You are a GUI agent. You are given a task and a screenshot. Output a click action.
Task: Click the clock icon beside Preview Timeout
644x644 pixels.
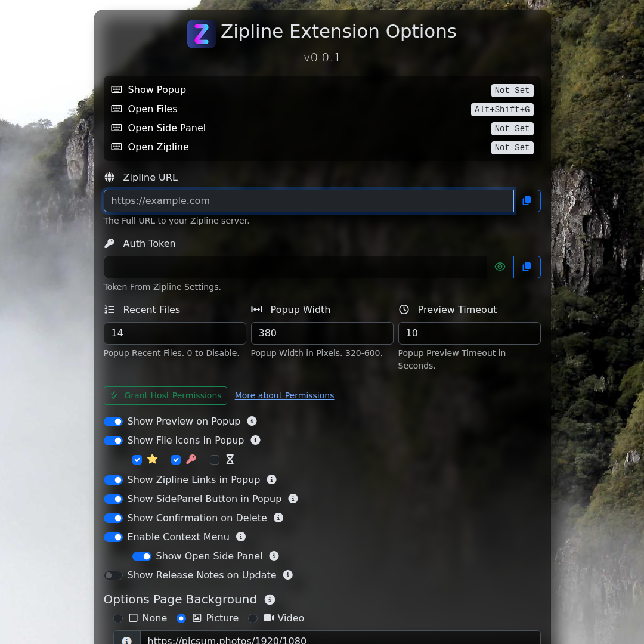click(404, 309)
